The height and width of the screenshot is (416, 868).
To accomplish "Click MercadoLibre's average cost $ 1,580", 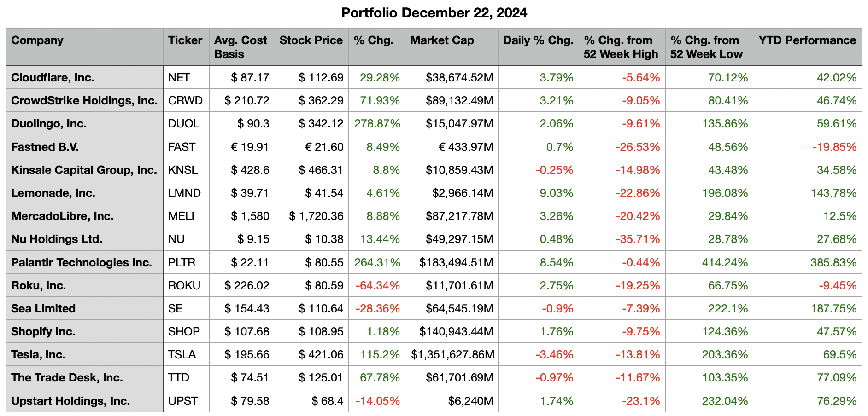I will (250, 216).
